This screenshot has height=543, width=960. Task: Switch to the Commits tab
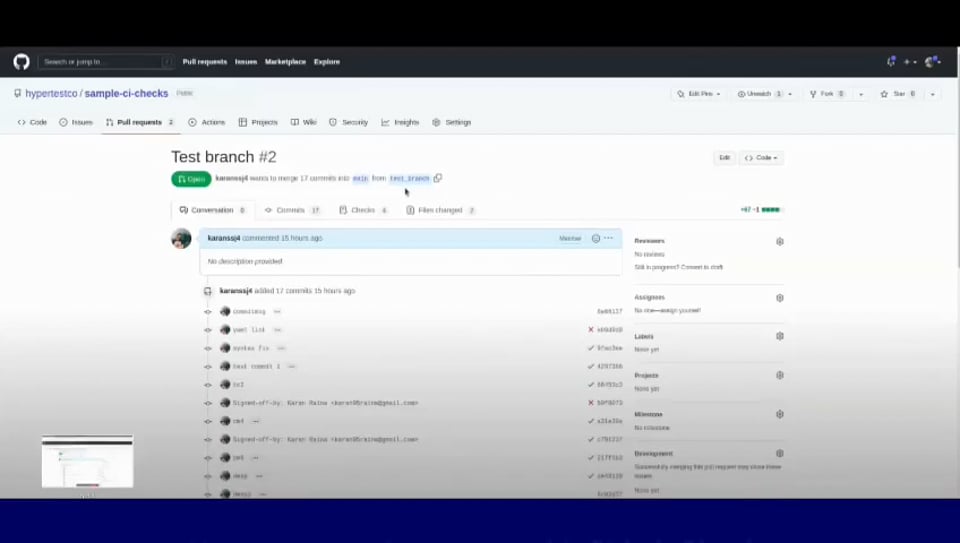click(x=293, y=210)
